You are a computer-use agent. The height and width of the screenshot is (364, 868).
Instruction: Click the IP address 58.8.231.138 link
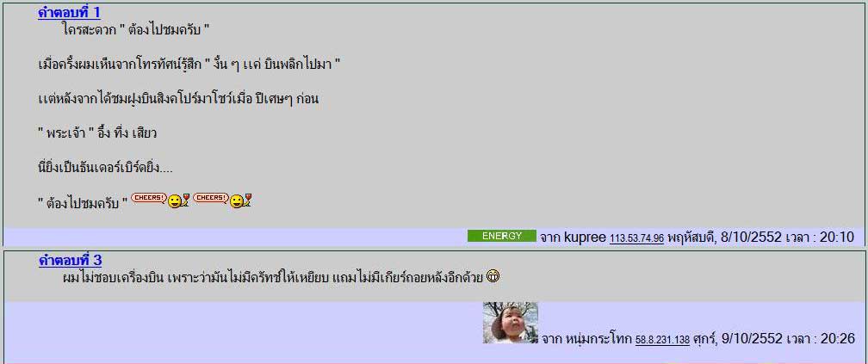click(663, 340)
